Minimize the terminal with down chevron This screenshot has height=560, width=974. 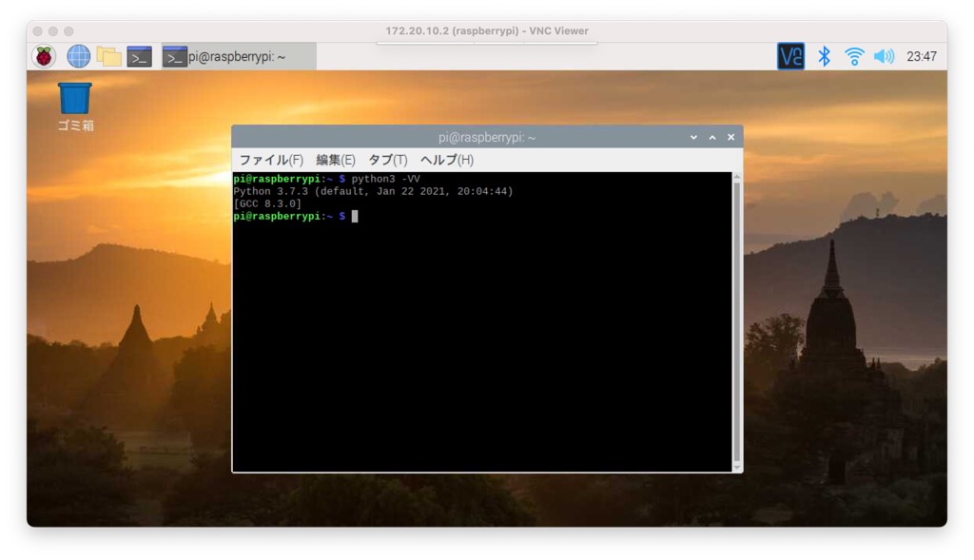click(x=693, y=137)
